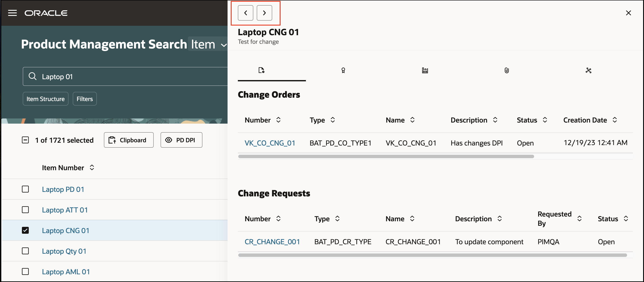Click the search magnifier icon
Screen dimensions: 644x282
pos(32,76)
